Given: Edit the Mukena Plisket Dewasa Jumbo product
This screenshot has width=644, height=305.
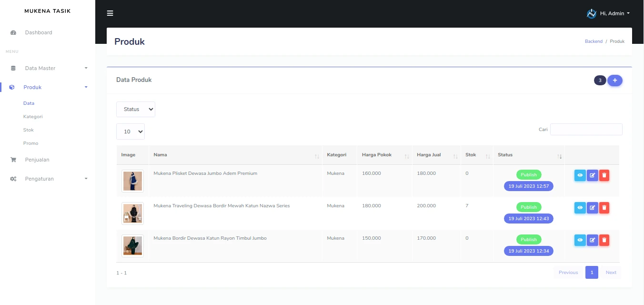Looking at the screenshot, I should tap(592, 175).
